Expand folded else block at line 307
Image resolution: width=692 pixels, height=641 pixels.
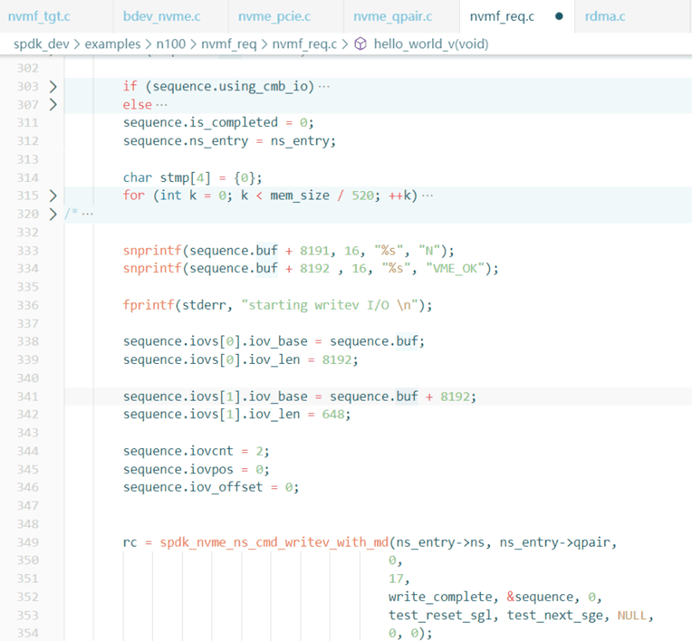[53, 105]
